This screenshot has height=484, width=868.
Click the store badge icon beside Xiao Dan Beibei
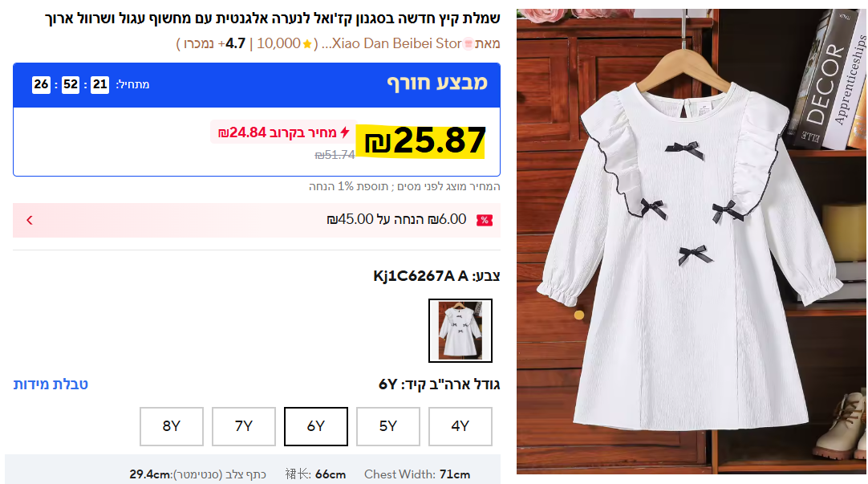point(468,44)
